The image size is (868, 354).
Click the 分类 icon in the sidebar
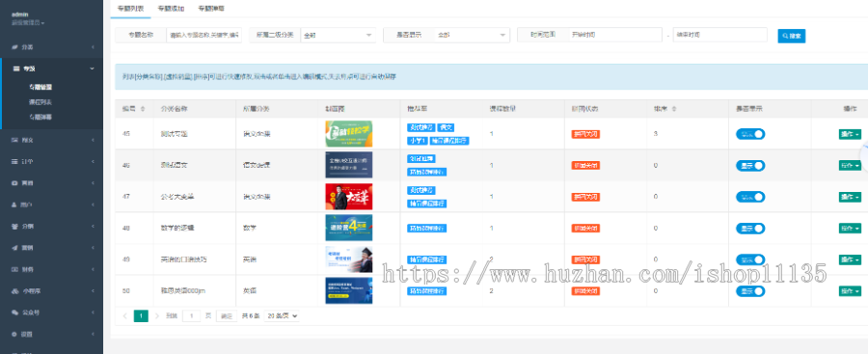pos(14,47)
